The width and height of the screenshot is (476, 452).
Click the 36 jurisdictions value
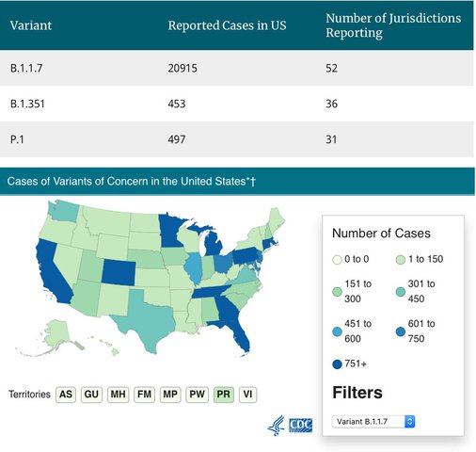point(331,104)
